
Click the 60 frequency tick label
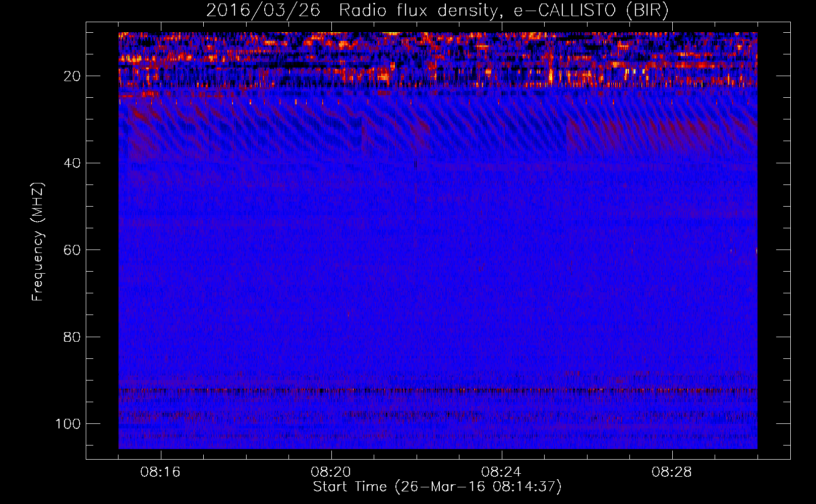[x=72, y=250]
